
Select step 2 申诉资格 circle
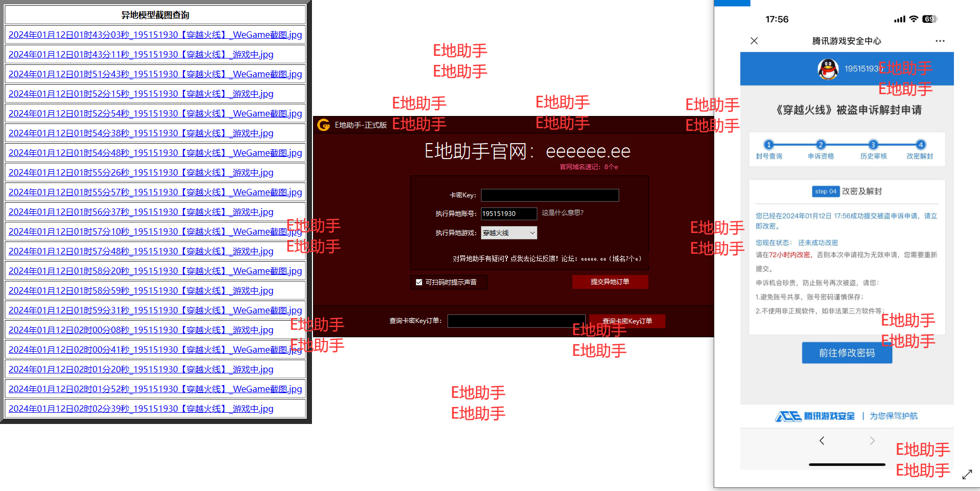(821, 145)
